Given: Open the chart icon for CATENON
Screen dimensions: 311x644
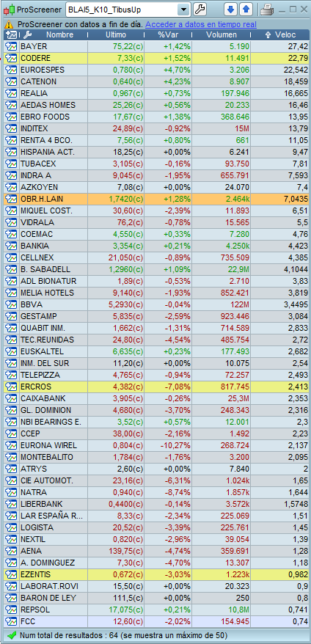Looking at the screenshot, I should point(10,81).
